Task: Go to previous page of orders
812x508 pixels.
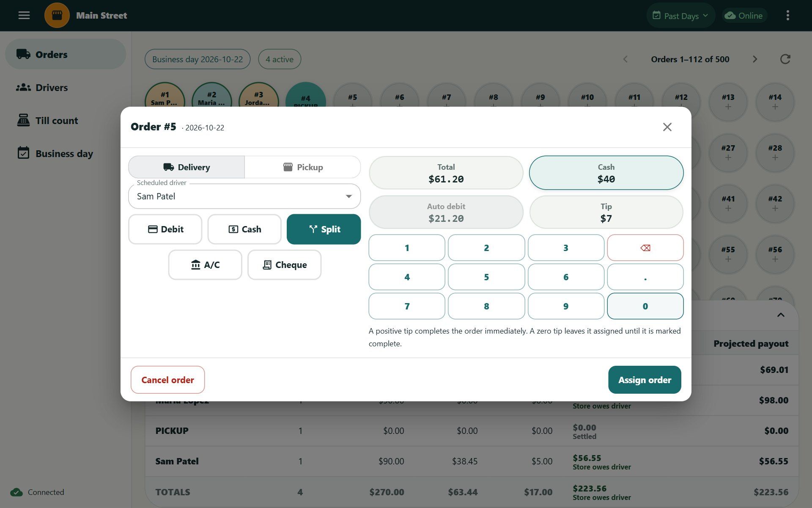Action: (625, 59)
